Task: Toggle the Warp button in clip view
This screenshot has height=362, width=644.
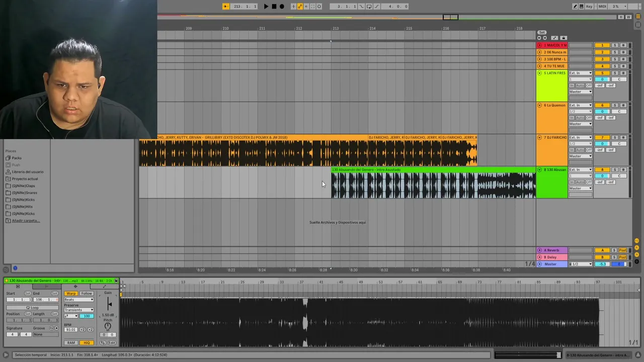Action: (x=71, y=294)
